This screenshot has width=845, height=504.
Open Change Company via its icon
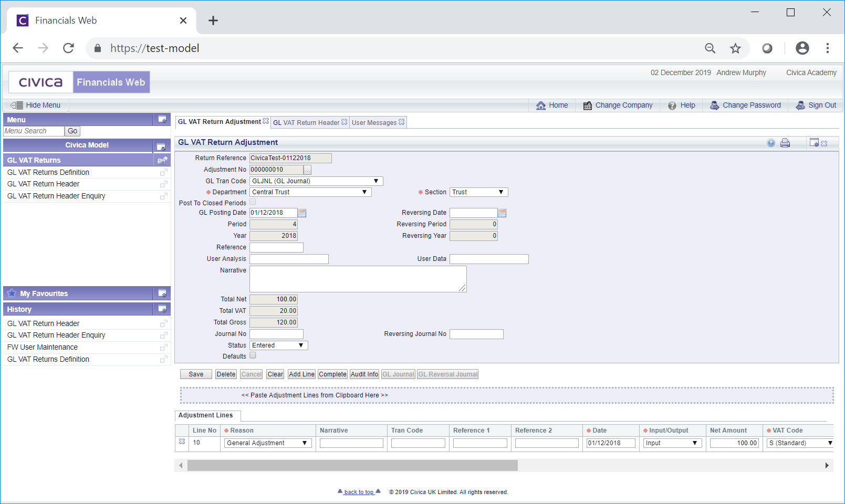tap(588, 106)
